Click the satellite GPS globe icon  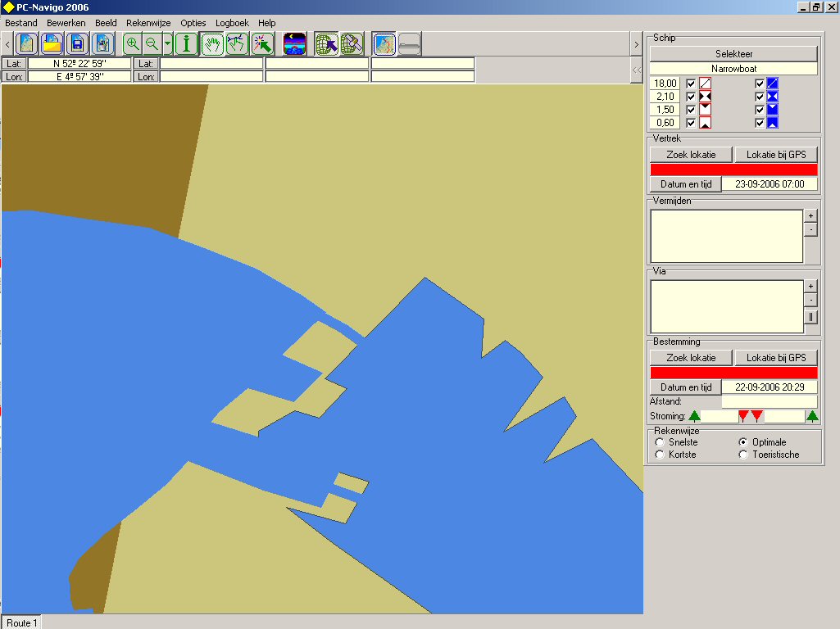tap(352, 43)
